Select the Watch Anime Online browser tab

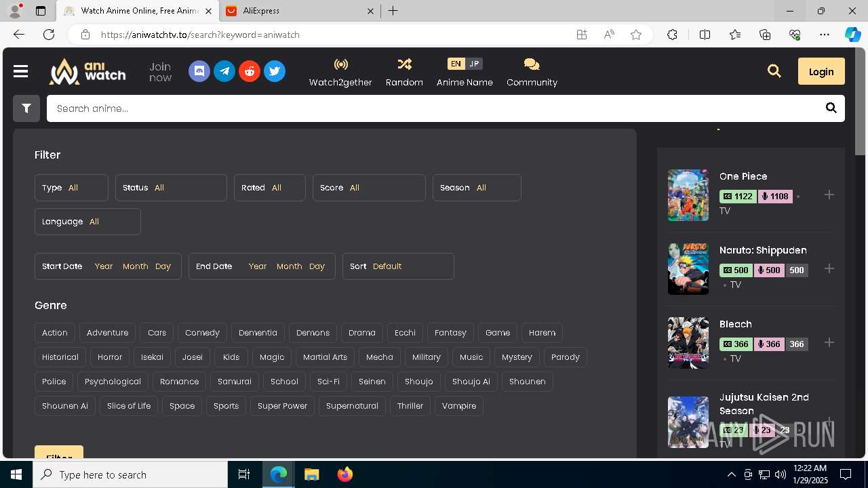pyautogui.click(x=137, y=11)
